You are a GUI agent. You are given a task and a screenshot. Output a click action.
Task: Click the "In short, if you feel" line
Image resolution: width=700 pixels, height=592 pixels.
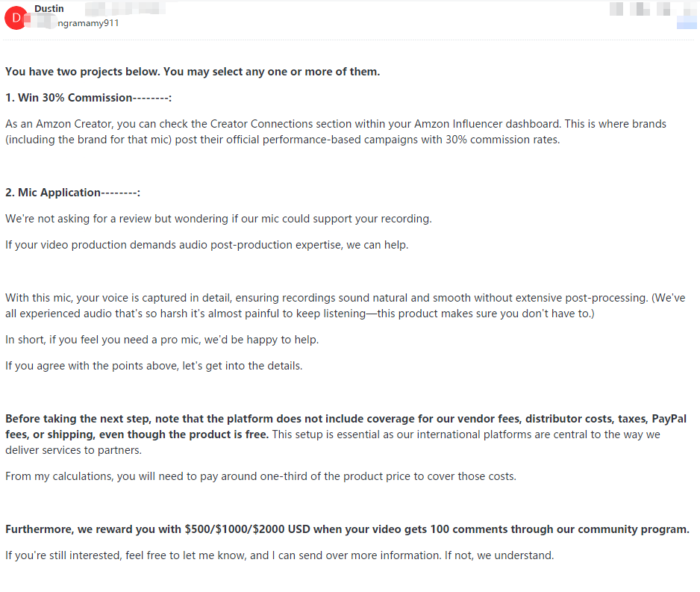162,340
